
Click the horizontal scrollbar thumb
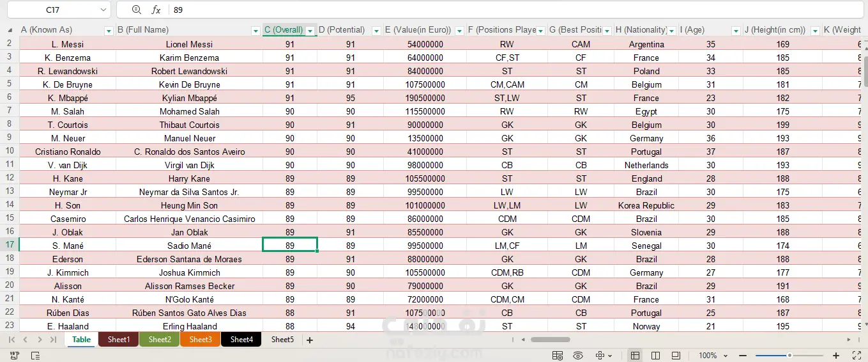550,340
